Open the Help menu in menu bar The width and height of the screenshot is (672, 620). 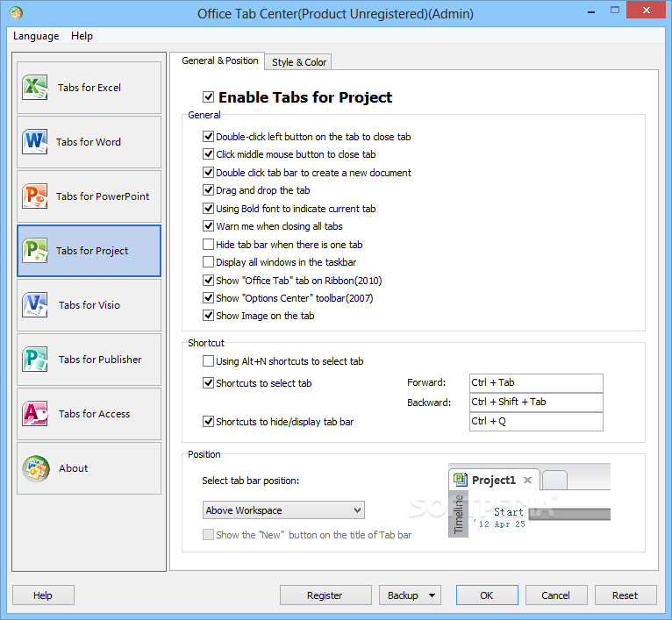pyautogui.click(x=82, y=36)
